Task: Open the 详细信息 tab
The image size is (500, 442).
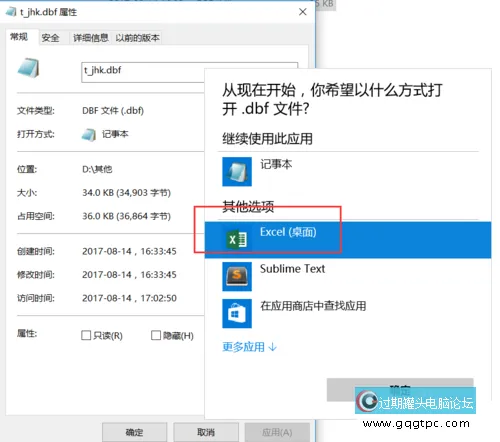Action: [91, 38]
